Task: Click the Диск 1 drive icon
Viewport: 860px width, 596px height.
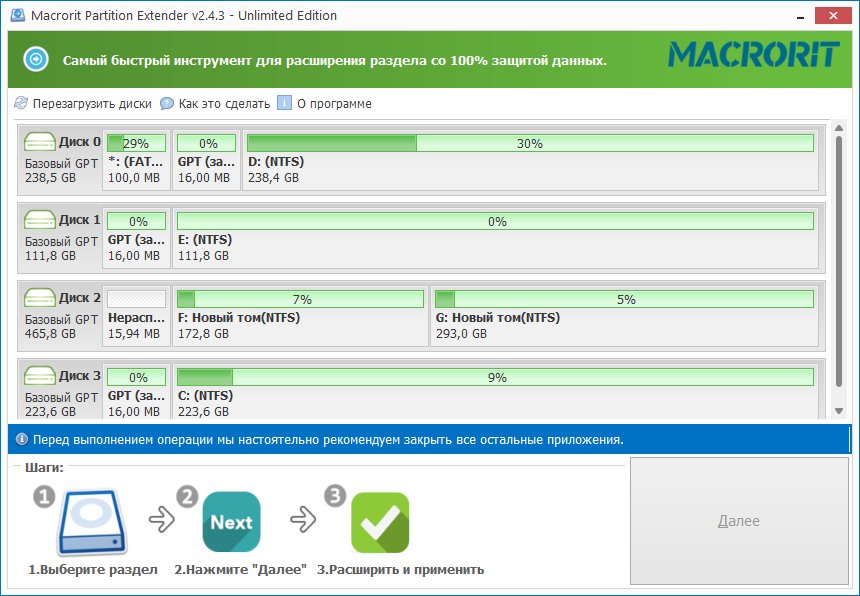Action: tap(39, 220)
